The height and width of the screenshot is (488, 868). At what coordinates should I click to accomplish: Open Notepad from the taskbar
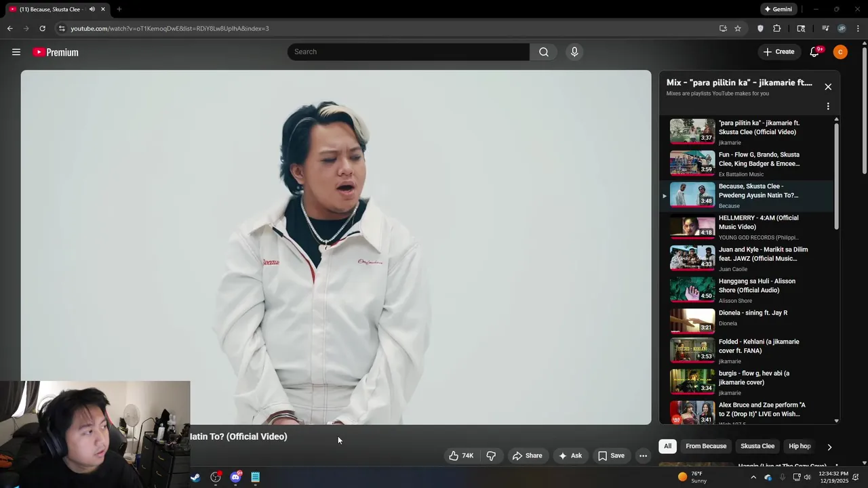[x=256, y=477]
